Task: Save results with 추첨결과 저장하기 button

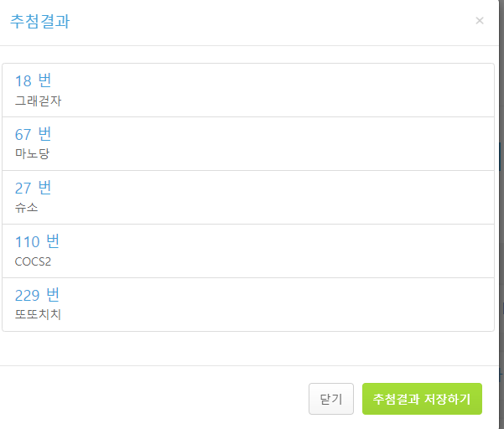Action: click(x=422, y=399)
